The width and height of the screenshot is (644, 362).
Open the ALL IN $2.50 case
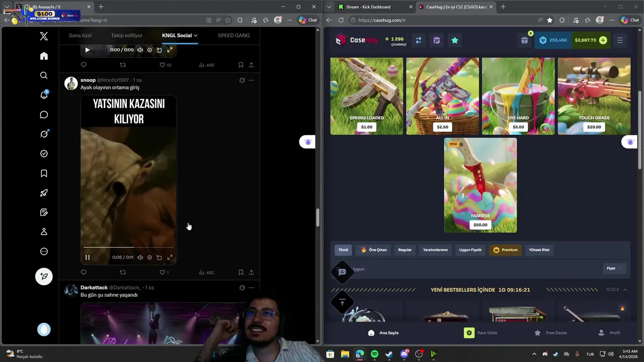click(x=443, y=96)
